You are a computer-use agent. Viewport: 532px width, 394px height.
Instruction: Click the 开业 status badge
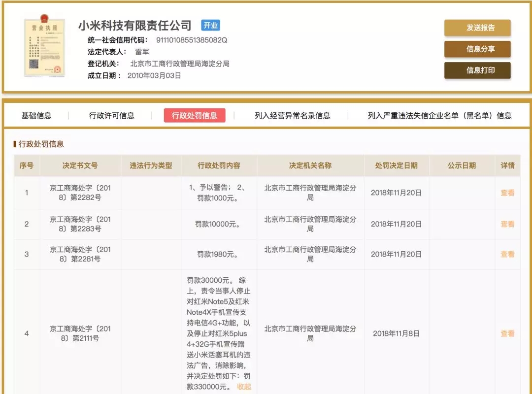210,26
